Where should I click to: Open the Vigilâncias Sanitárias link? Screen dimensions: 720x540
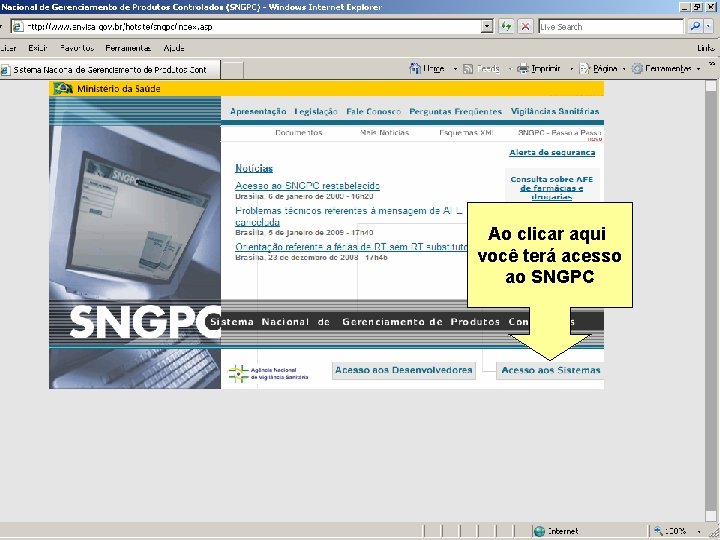point(555,112)
